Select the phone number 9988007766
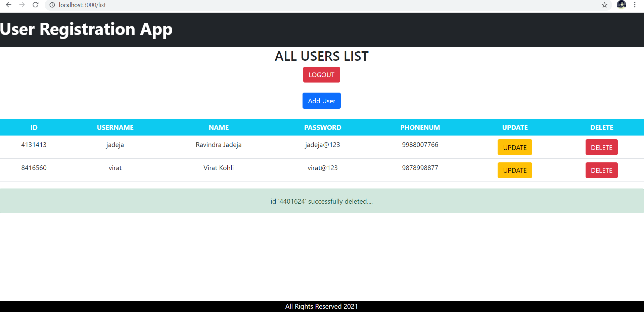Image resolution: width=644 pixels, height=312 pixels. coord(420,145)
